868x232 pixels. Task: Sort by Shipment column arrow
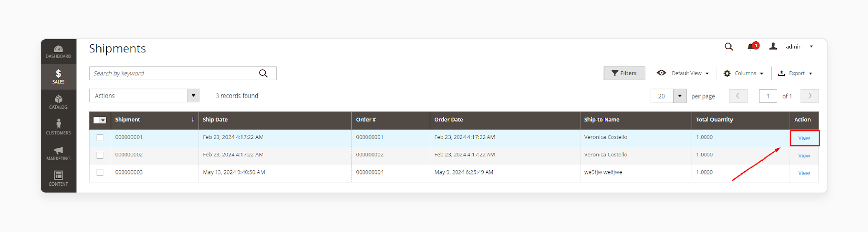coord(192,119)
